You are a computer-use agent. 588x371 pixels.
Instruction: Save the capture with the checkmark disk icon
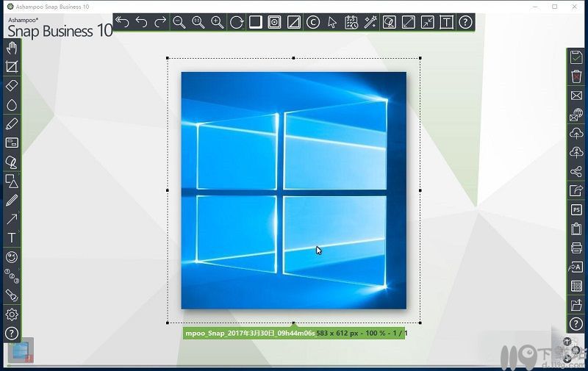click(x=576, y=57)
